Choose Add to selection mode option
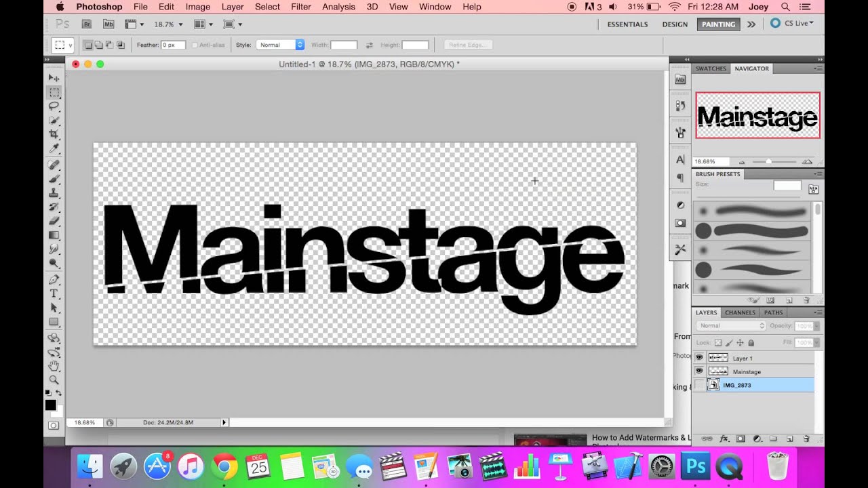 point(99,45)
